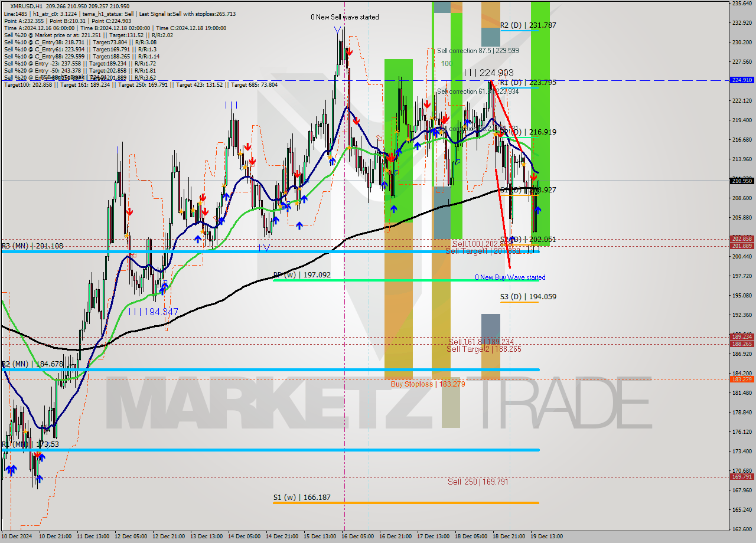Click the 235.640 price axis value
The image size is (756, 543).
point(742,4)
